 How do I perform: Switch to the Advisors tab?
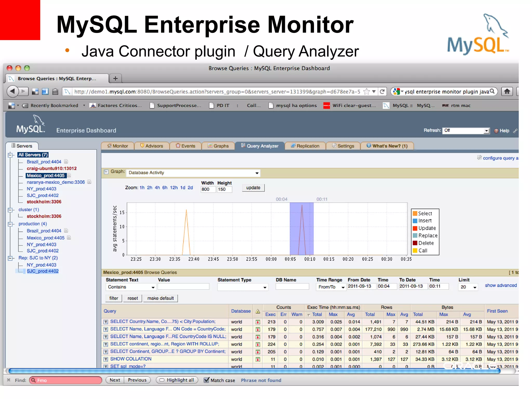tap(152, 146)
